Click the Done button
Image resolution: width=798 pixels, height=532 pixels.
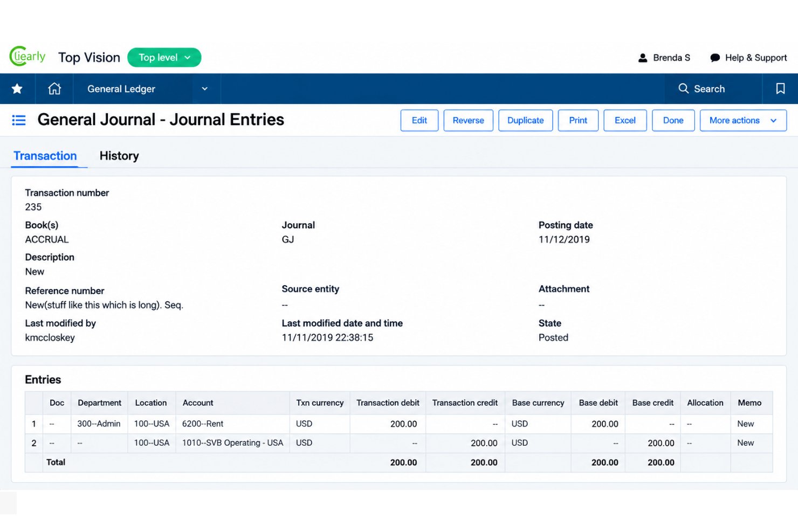(673, 120)
